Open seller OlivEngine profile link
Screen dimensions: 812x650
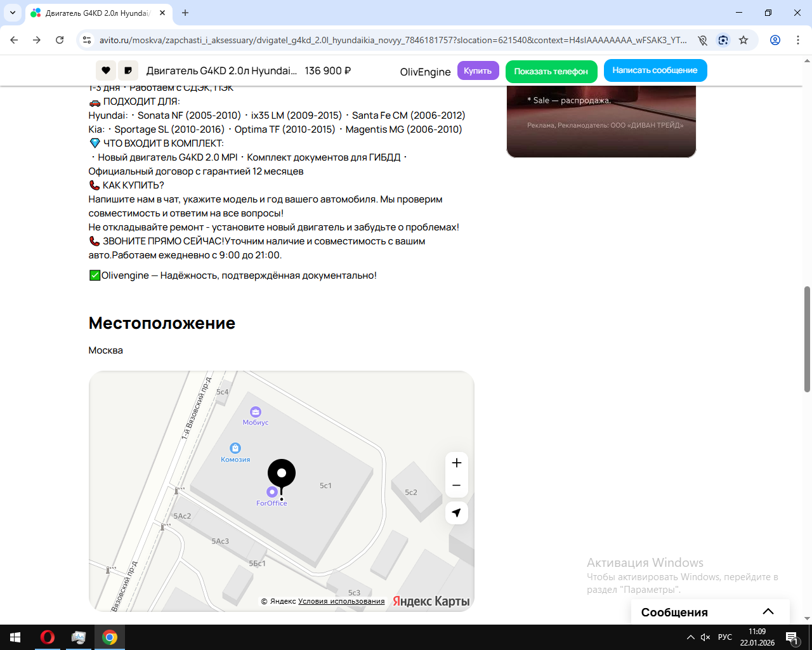425,72
